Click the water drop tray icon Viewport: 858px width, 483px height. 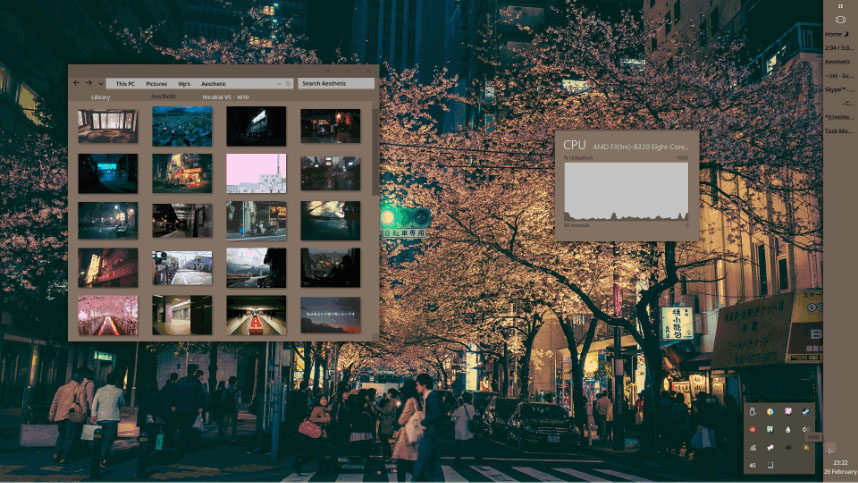point(788,429)
